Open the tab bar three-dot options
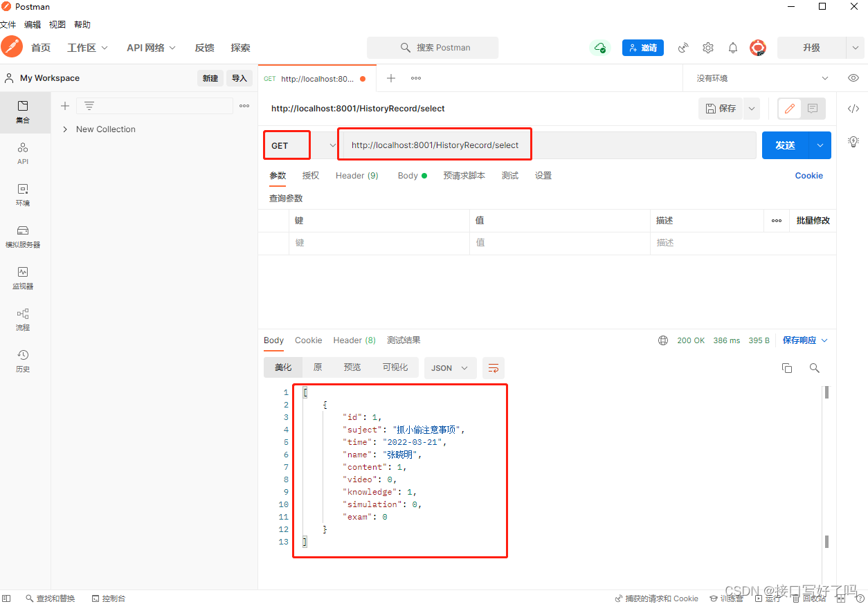The image size is (868, 604). point(416,78)
